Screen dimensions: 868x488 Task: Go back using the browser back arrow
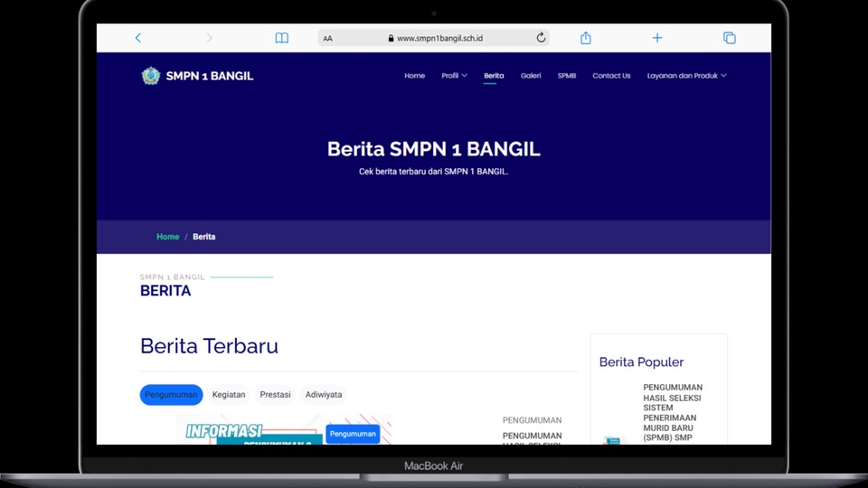pyautogui.click(x=137, y=38)
